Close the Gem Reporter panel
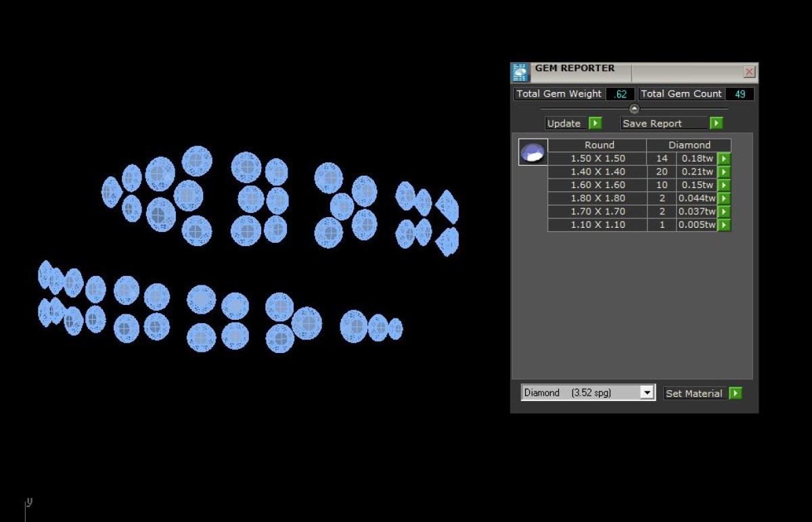This screenshot has height=522, width=812. 749,72
